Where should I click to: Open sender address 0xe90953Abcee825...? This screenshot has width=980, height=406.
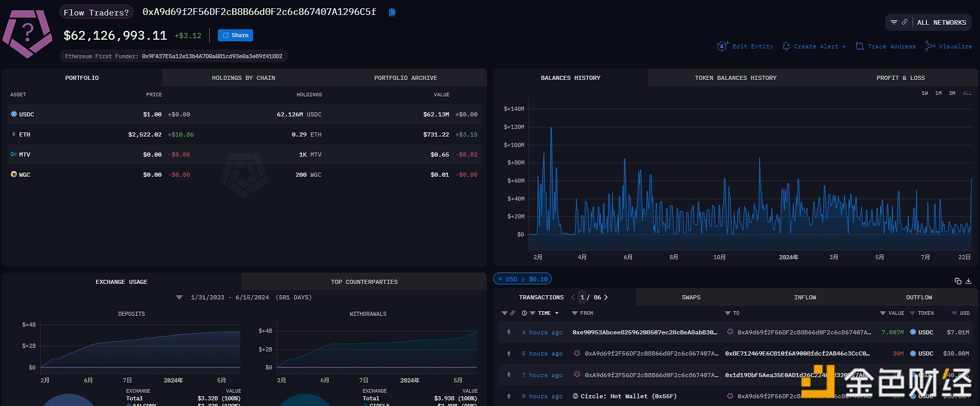point(645,332)
